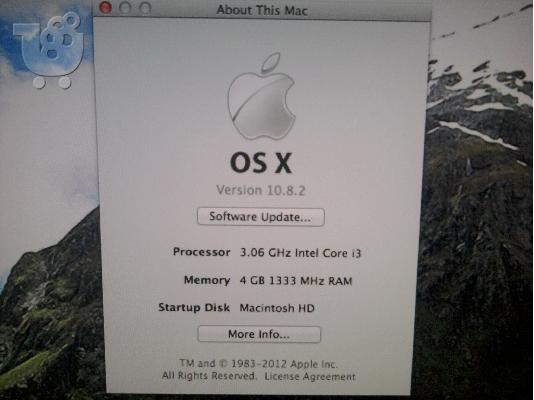Click the zoom button in the title bar

tap(145, 8)
